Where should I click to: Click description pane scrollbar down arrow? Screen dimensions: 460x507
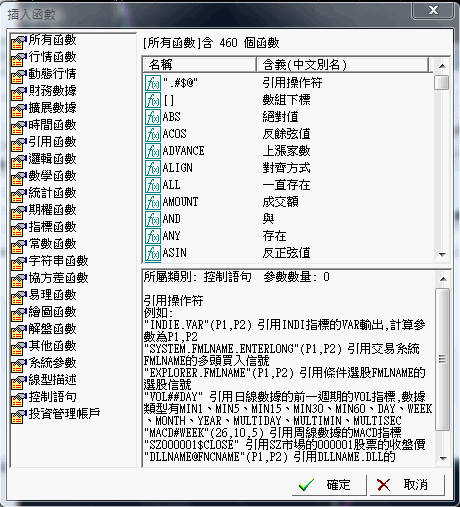(443, 458)
